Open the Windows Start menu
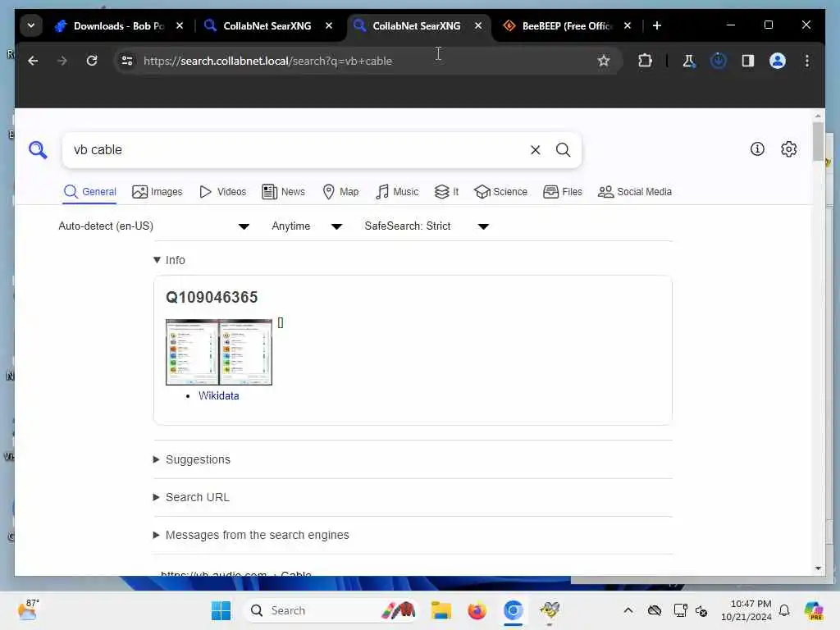Screen dimensions: 840x630 click(221, 610)
